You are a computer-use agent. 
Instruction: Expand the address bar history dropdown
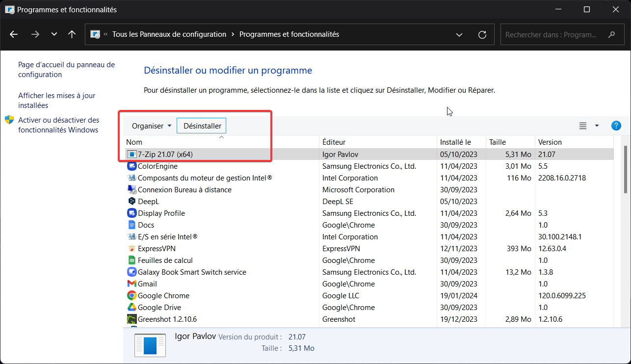click(x=459, y=35)
